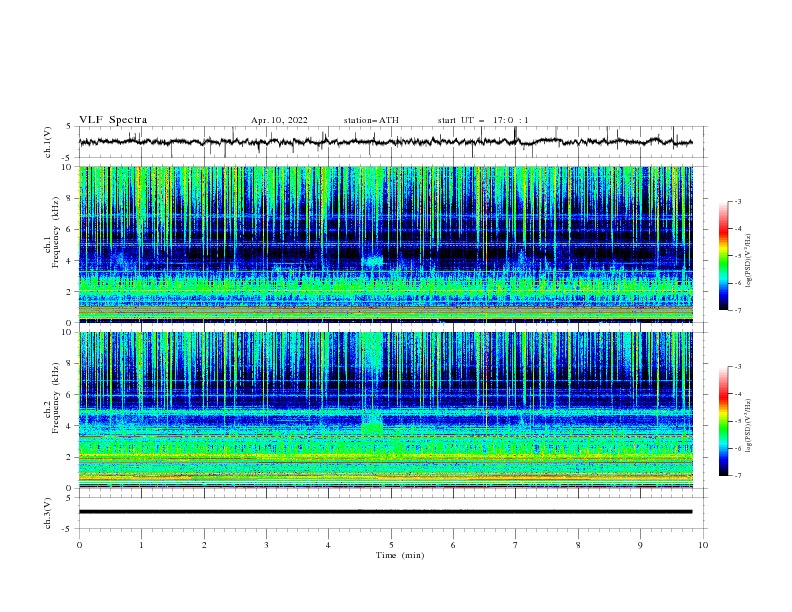Screen dimensions: 792x612
Task: Click the time axis tick label "1"
Action: coord(141,545)
